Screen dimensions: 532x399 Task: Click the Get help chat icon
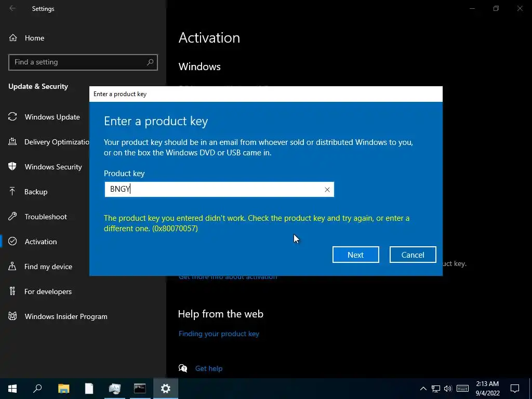pyautogui.click(x=183, y=368)
